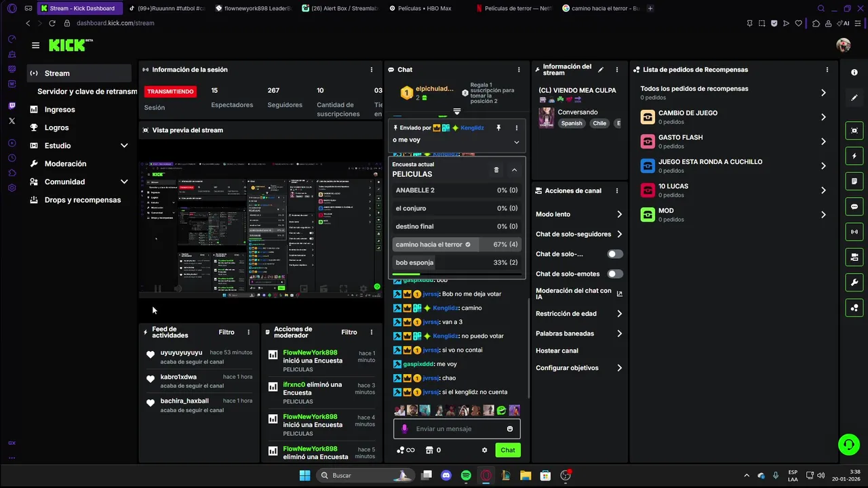Viewport: 868px width, 488px height.
Task: Click the purple microphone icon in chat input
Action: click(x=405, y=429)
